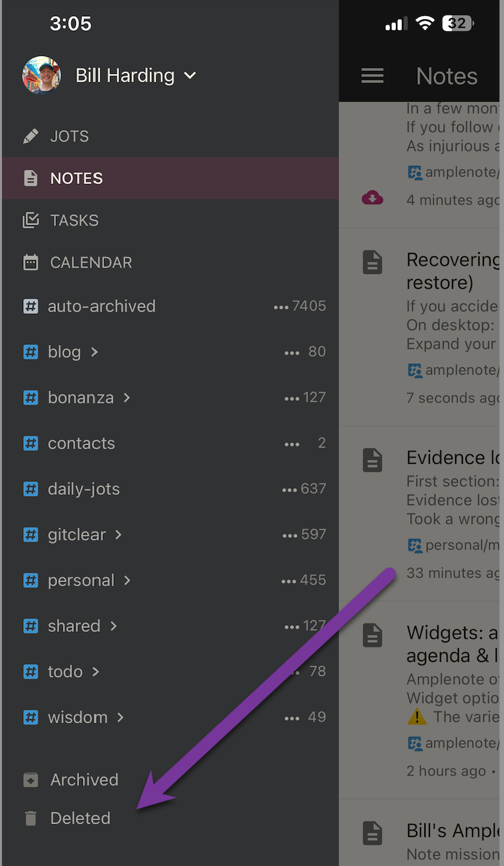This screenshot has width=504, height=866.
Task: Select the Notes section in the sidebar
Action: [76, 178]
